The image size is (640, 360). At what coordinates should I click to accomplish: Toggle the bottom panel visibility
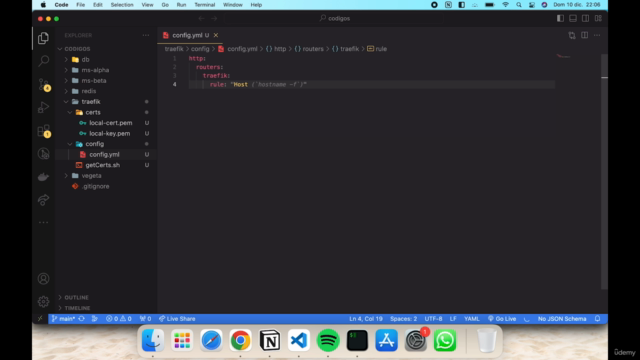pos(573,18)
